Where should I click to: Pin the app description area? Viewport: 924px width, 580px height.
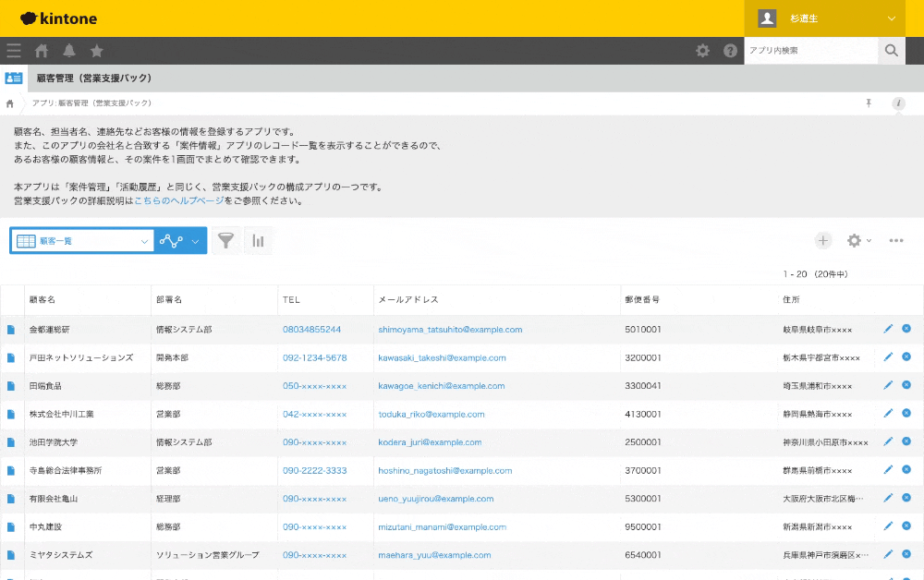point(869,103)
